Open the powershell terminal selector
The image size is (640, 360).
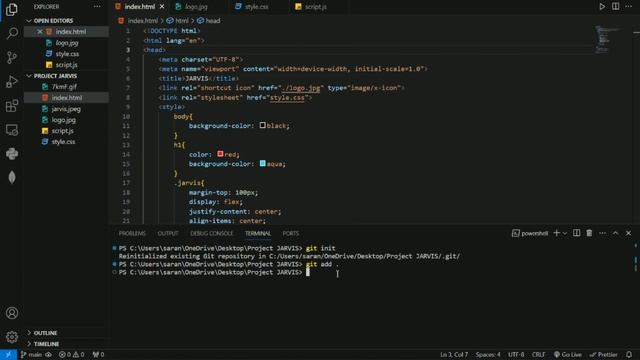pos(530,233)
